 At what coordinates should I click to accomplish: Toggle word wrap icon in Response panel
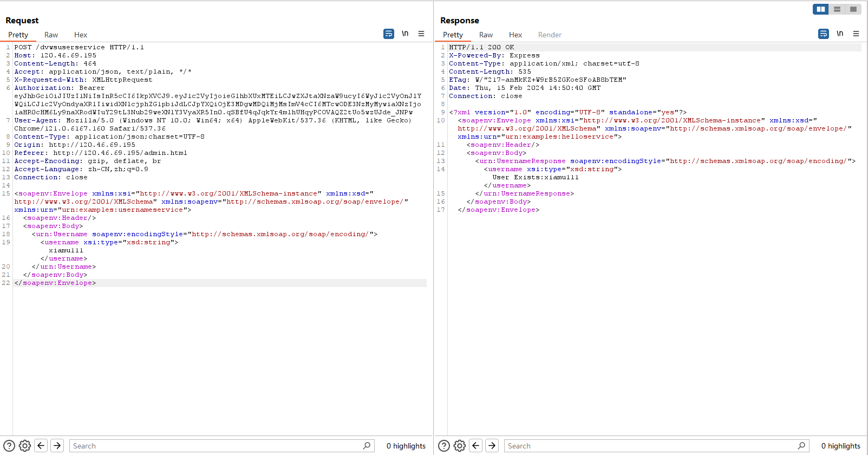(x=824, y=34)
